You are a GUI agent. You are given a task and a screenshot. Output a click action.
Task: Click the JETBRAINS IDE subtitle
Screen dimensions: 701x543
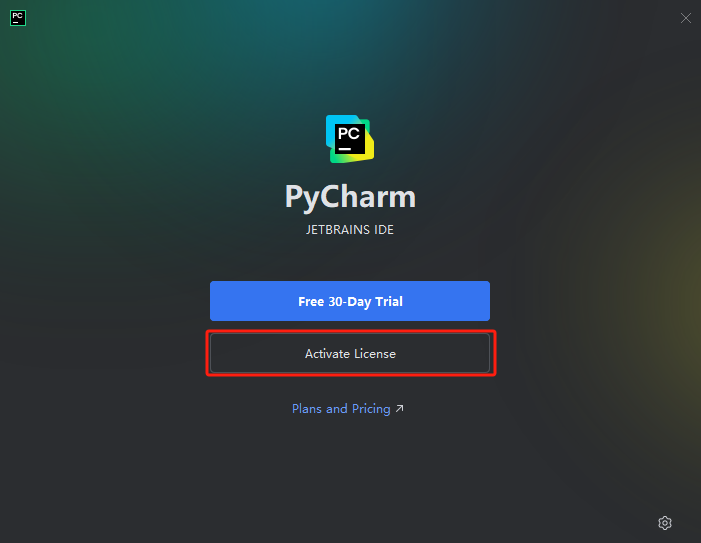[350, 230]
